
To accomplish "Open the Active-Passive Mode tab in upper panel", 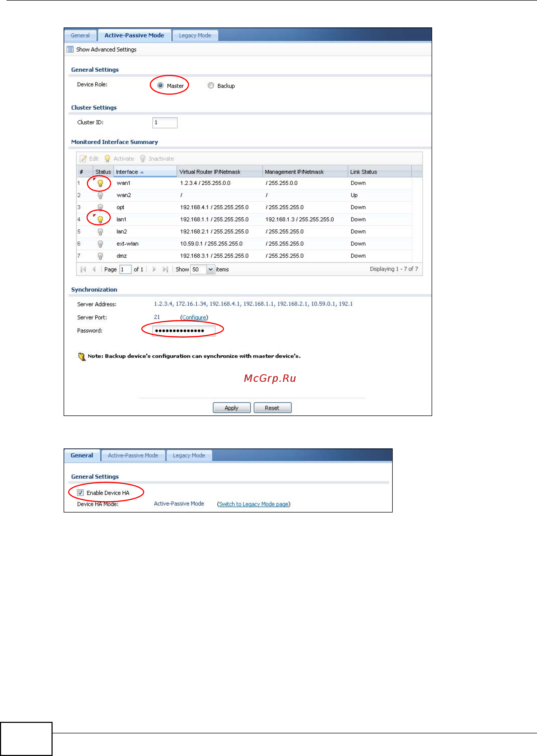I will pyautogui.click(x=134, y=35).
